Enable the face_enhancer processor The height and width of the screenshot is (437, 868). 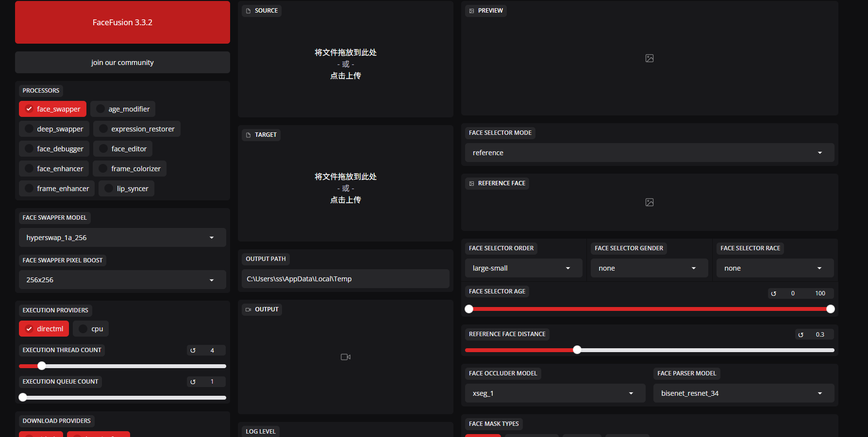(x=54, y=169)
